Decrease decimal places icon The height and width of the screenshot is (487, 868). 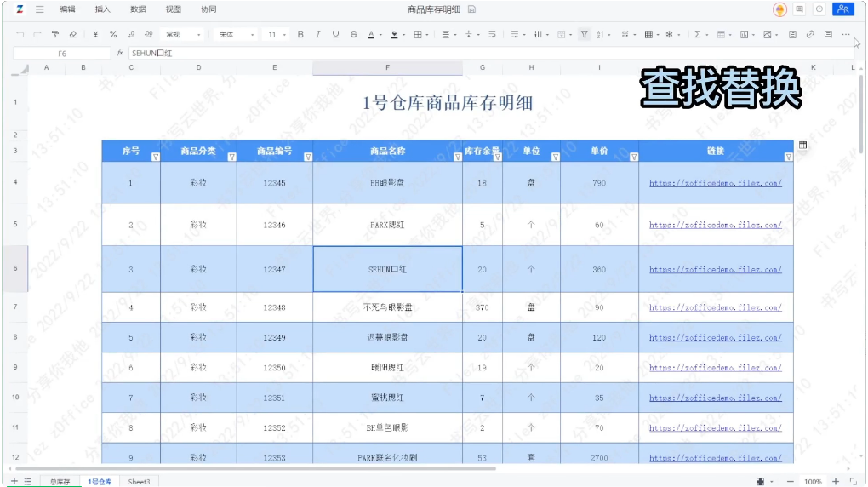(131, 34)
